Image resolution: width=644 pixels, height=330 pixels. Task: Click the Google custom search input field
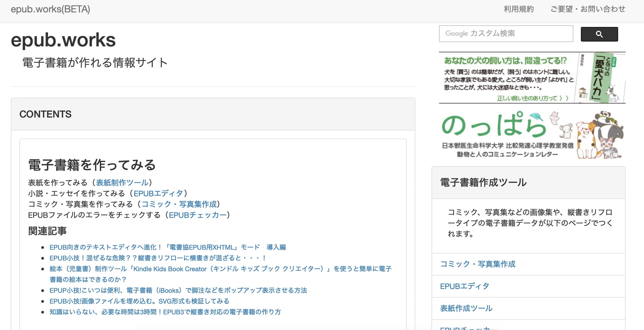(x=506, y=34)
